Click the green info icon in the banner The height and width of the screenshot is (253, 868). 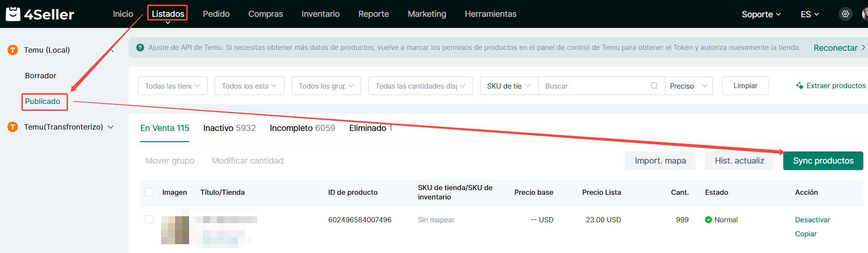tap(140, 48)
